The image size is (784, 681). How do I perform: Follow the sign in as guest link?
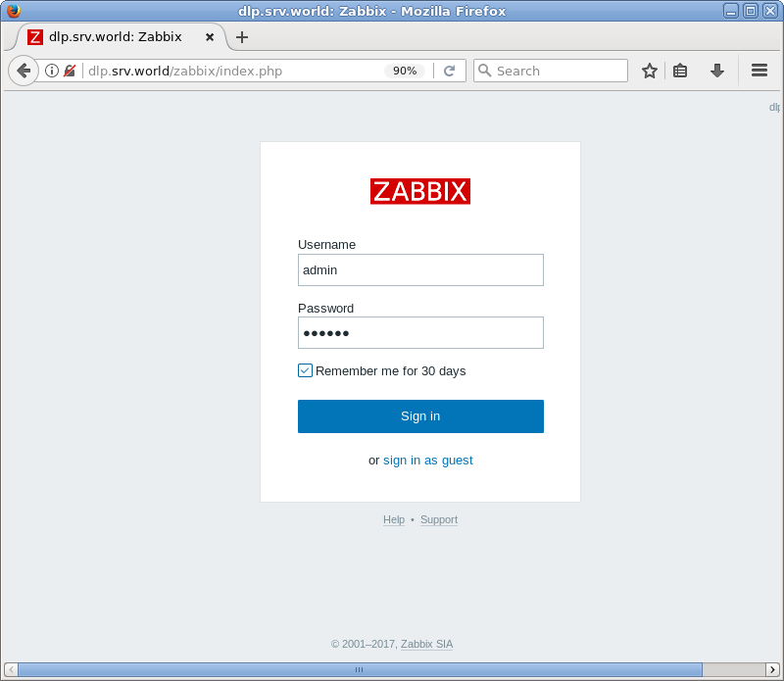[x=427, y=460]
